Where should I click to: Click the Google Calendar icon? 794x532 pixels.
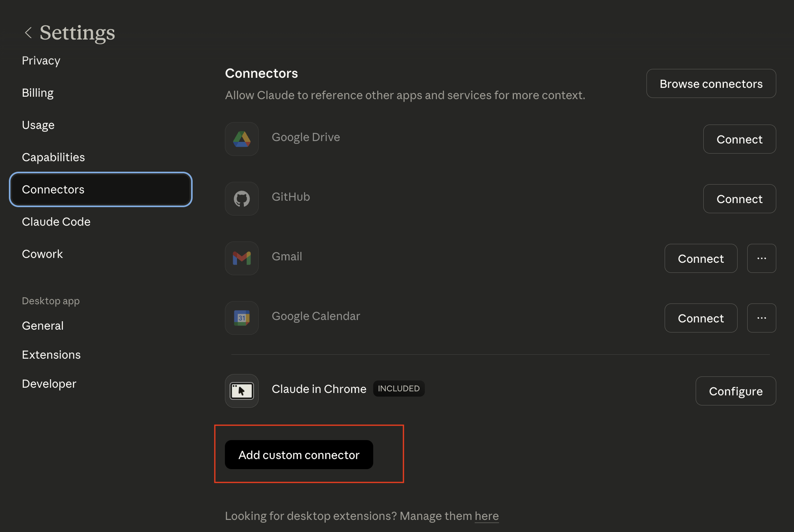coord(241,318)
